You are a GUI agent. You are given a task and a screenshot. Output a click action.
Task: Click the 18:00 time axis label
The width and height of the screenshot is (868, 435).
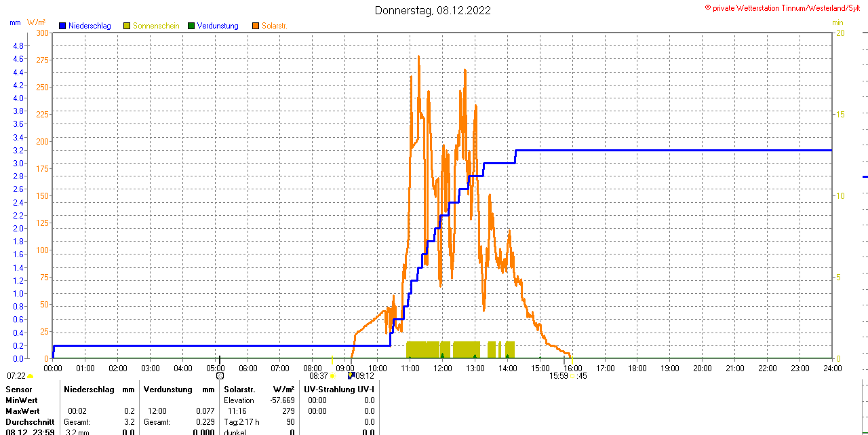coord(637,368)
